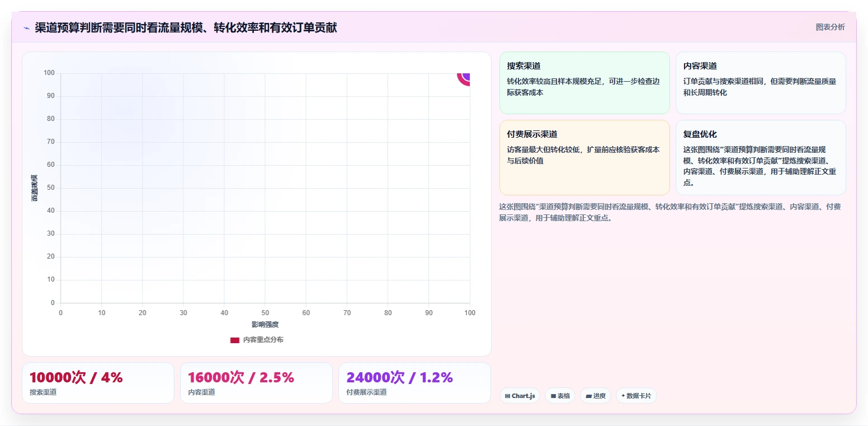Open the 搜索渠道 insight card
868x426 pixels.
pyautogui.click(x=584, y=83)
